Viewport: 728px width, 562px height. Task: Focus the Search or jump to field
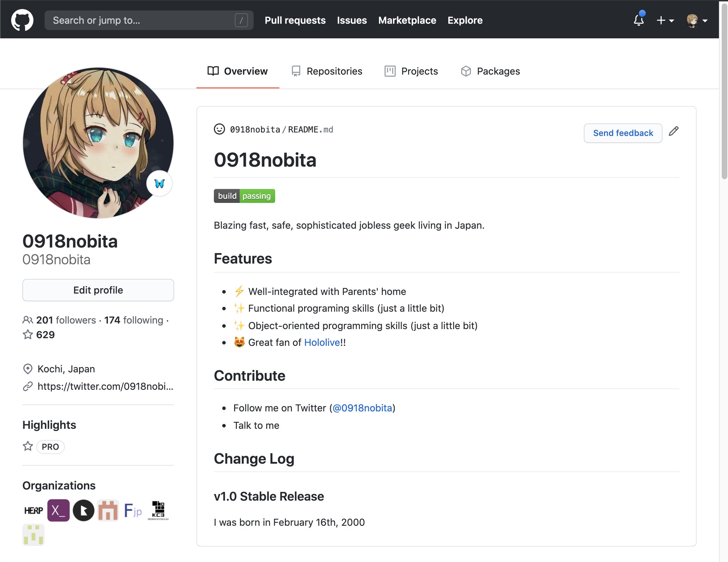pyautogui.click(x=149, y=20)
